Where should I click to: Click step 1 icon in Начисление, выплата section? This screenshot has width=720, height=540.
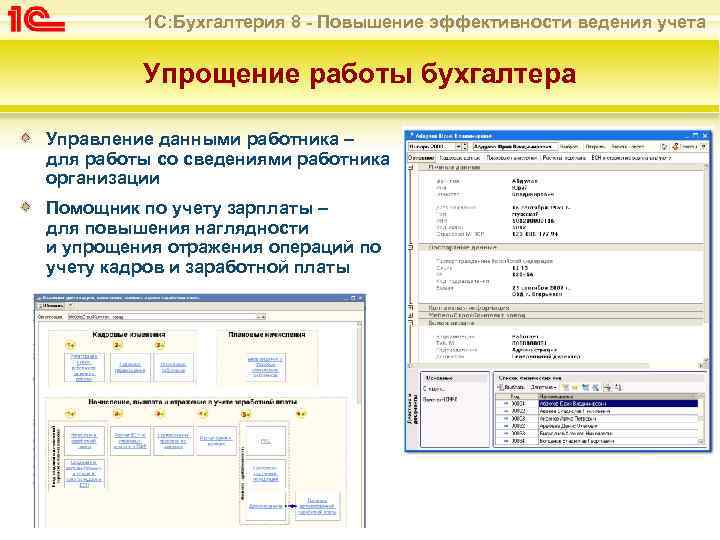click(x=70, y=414)
